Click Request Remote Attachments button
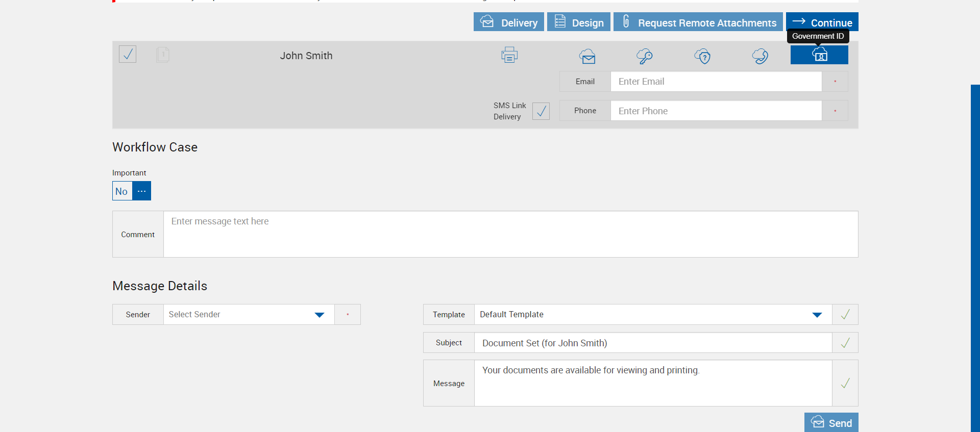The height and width of the screenshot is (432, 980). coord(698,22)
